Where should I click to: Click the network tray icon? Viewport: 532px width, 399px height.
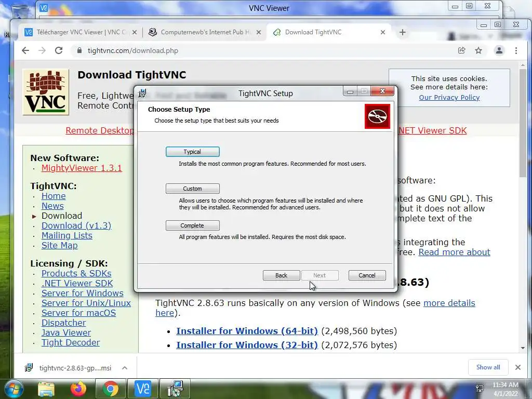[x=480, y=389]
